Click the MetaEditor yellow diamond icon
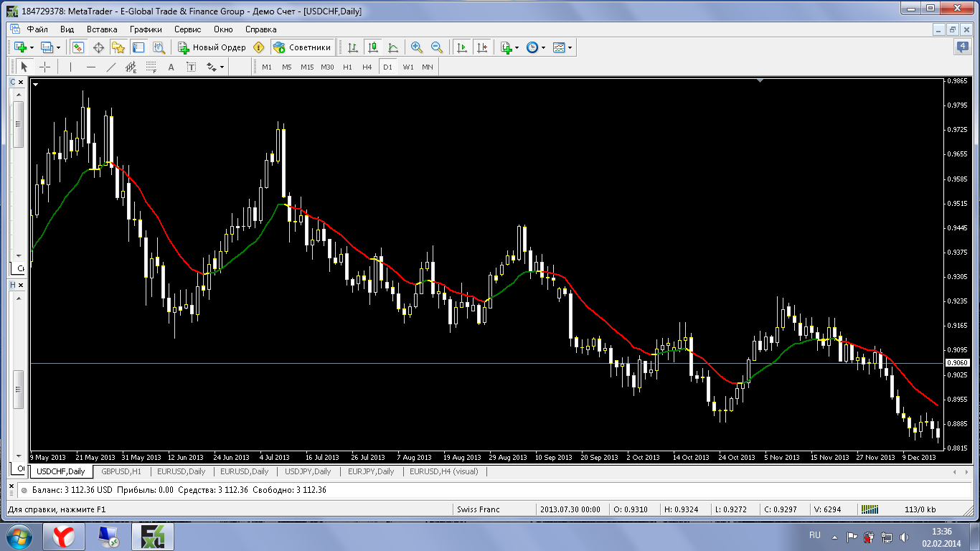This screenshot has height=551, width=980. click(259, 47)
